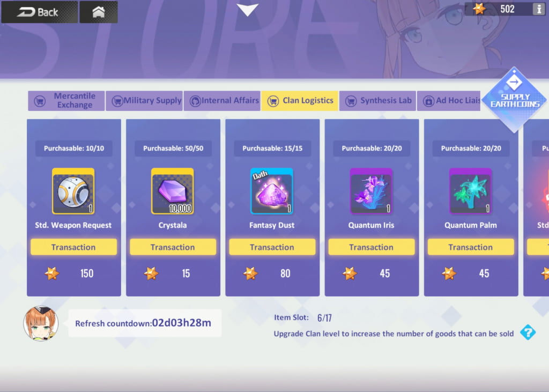This screenshot has height=392, width=549.
Task: Open the info icon beside 502 coins
Action: point(539,9)
